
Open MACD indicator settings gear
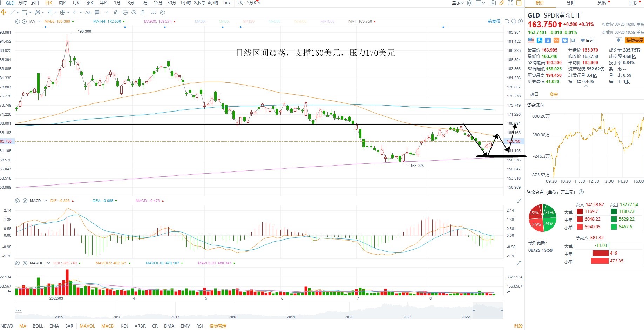point(17,201)
